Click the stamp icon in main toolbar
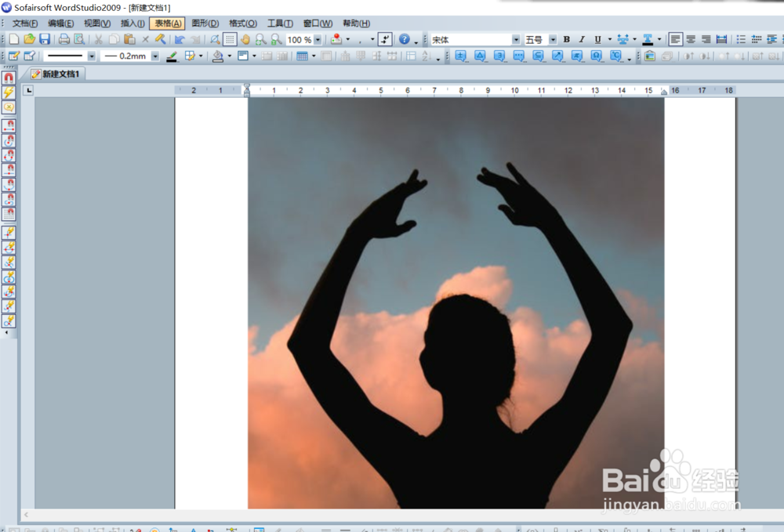784x532 pixels. [336, 39]
